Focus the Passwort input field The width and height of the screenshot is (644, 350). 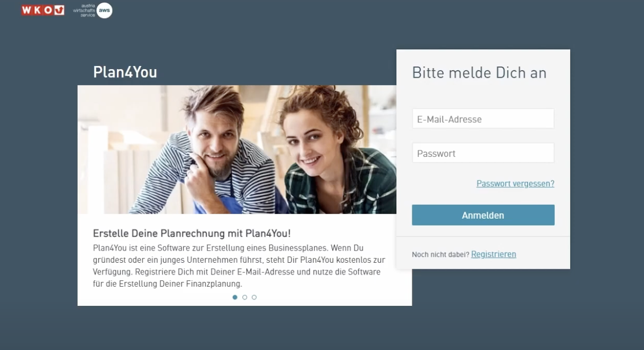[483, 153]
